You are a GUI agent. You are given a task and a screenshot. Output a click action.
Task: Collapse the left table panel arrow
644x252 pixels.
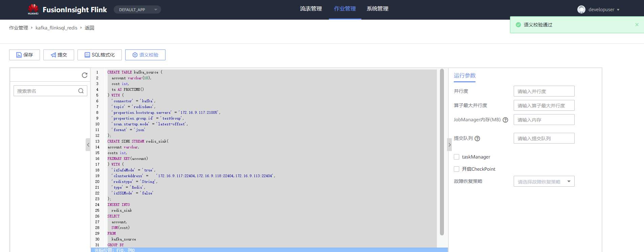tap(88, 145)
